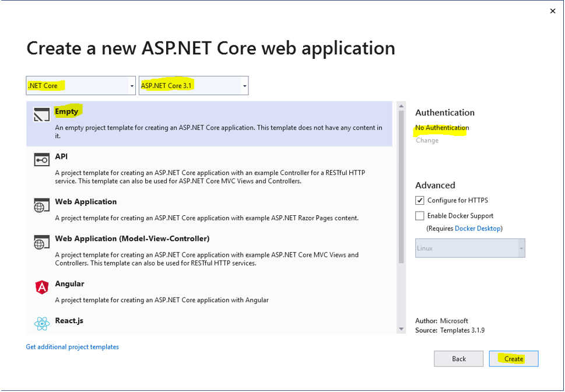
Task: Choose the API project template title
Action: 61,156
